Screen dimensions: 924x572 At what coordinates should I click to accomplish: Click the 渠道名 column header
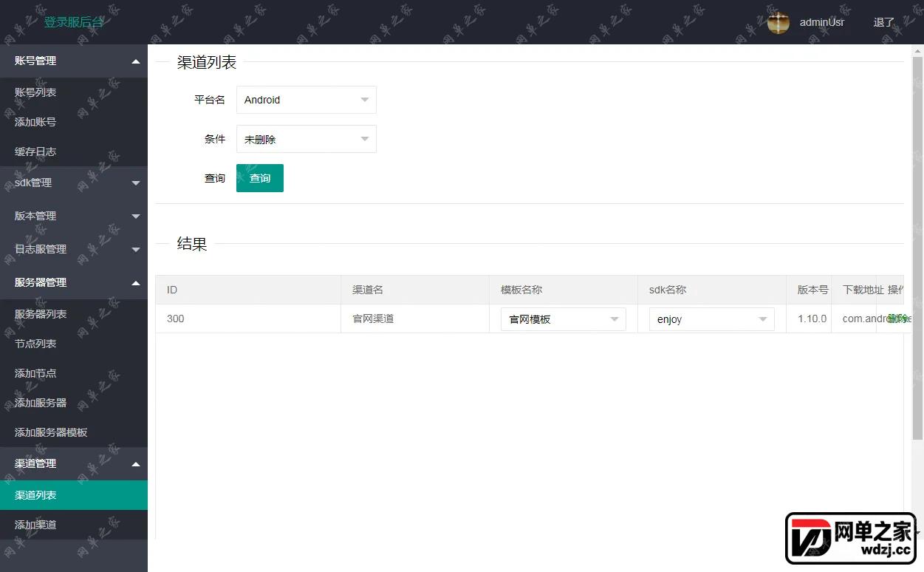(415, 290)
